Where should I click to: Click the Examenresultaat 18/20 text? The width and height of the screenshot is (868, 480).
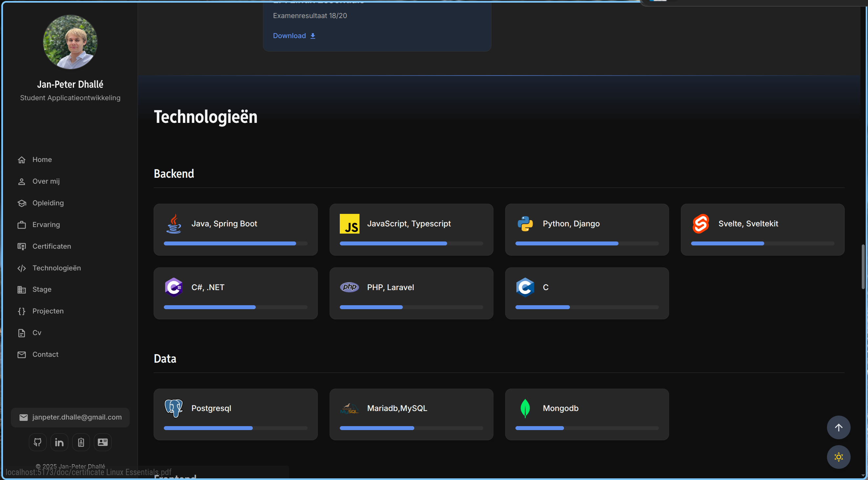point(310,15)
